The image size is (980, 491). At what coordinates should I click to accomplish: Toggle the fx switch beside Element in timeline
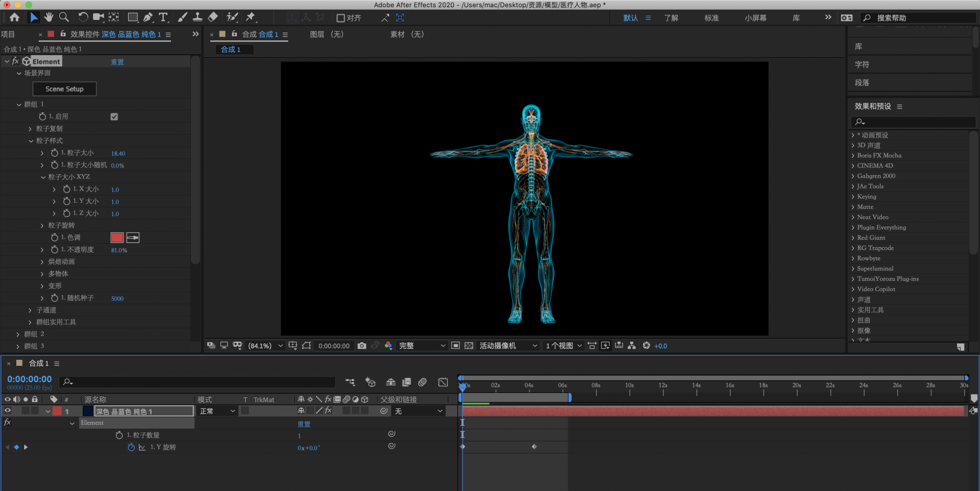pos(7,423)
